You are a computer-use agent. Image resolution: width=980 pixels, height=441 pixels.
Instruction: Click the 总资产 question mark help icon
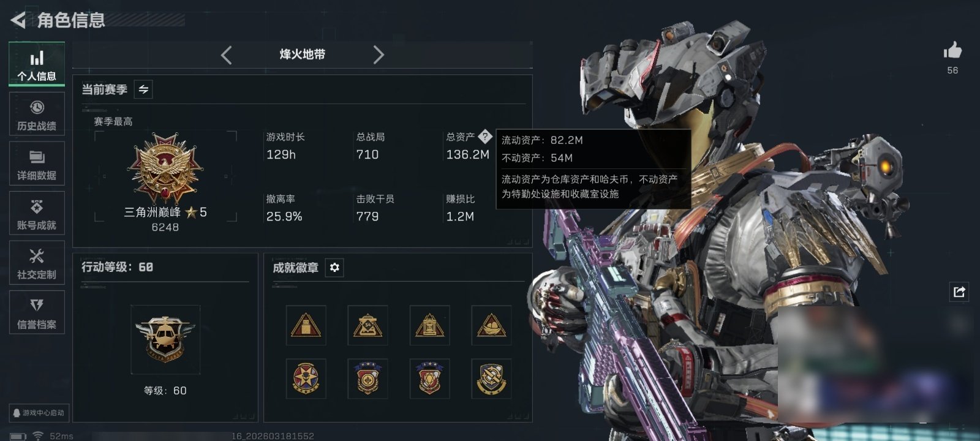tap(484, 136)
